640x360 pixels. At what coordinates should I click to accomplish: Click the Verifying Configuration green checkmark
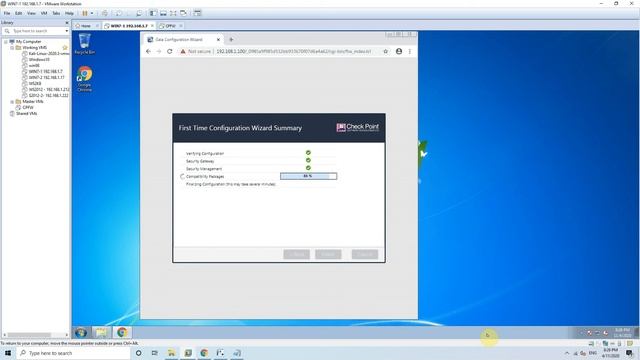point(308,153)
